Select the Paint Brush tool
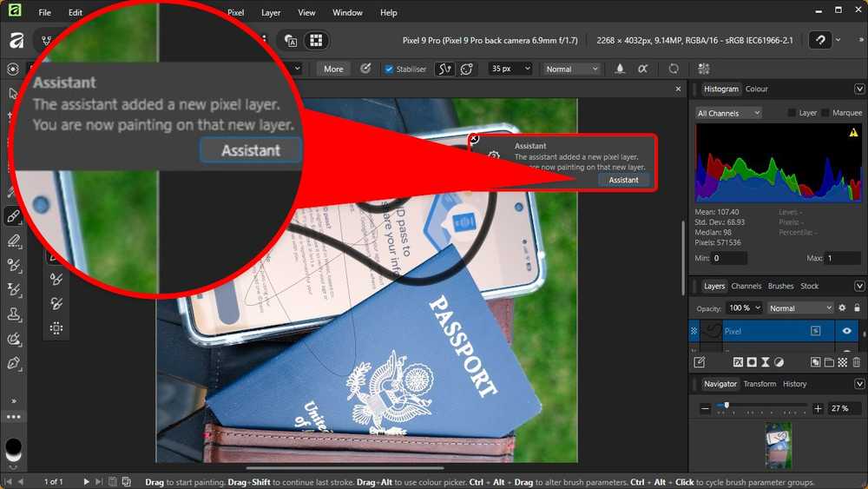Image resolution: width=868 pixels, height=489 pixels. pyautogui.click(x=13, y=216)
